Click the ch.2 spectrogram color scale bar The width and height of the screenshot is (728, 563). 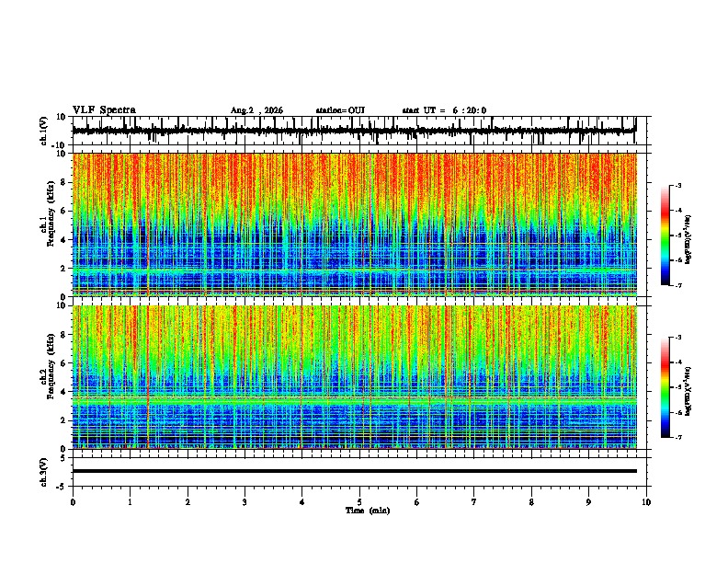(x=665, y=387)
